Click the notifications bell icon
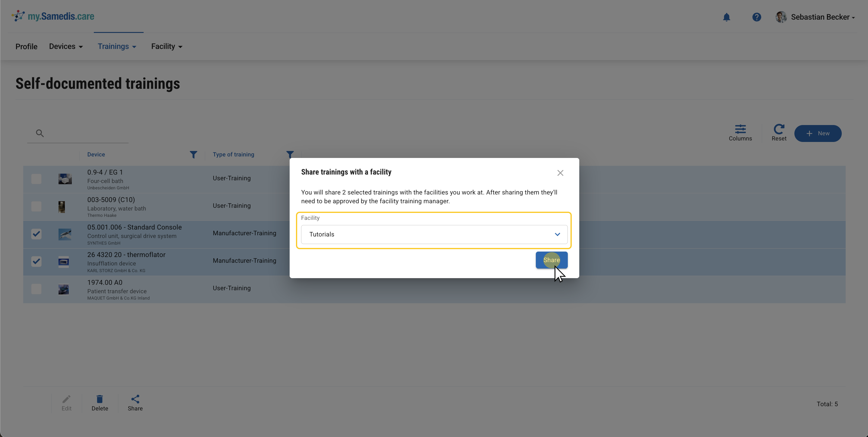868x437 pixels. coord(727,17)
